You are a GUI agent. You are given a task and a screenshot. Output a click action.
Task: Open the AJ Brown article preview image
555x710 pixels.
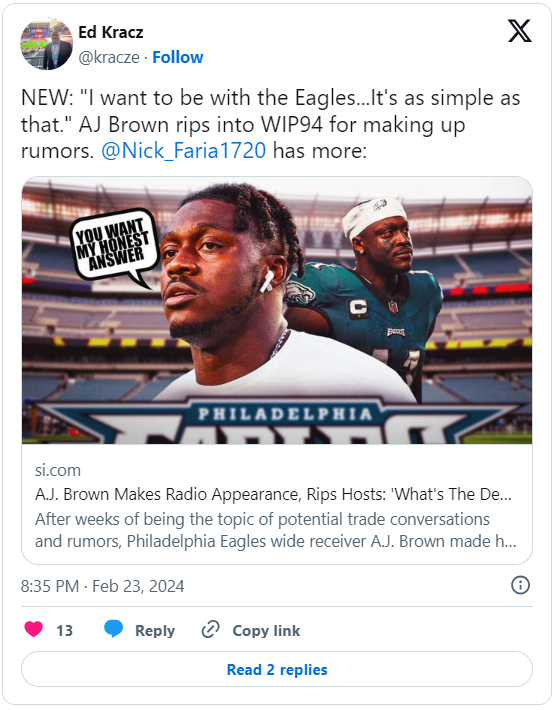tap(277, 310)
